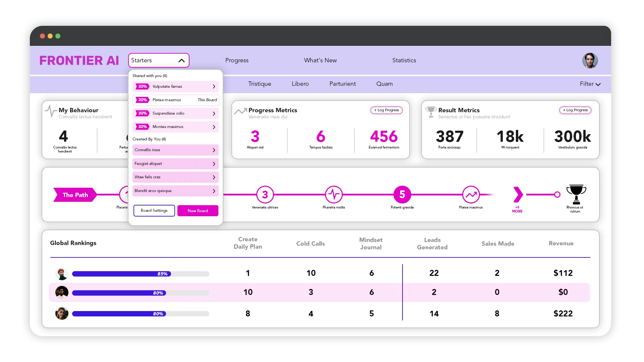Collapse the Starters board dropdown
The image size is (644, 362).
point(181,61)
